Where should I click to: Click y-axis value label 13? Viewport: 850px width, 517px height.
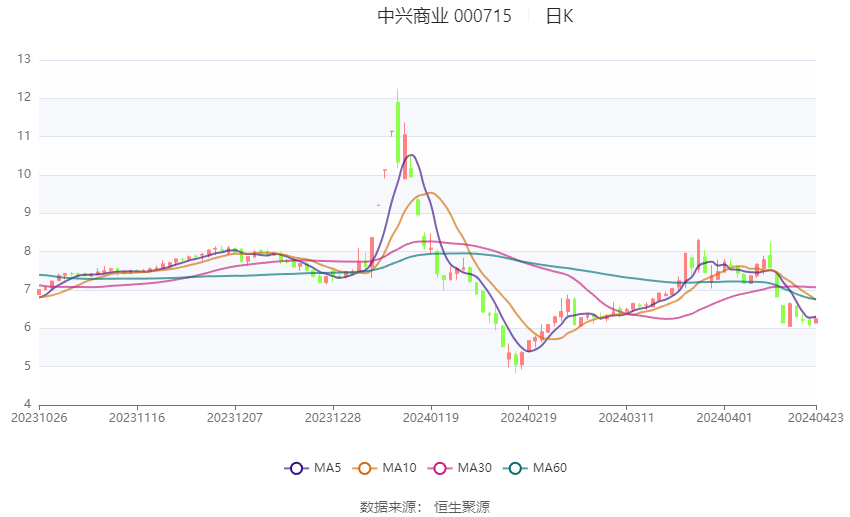pos(24,59)
